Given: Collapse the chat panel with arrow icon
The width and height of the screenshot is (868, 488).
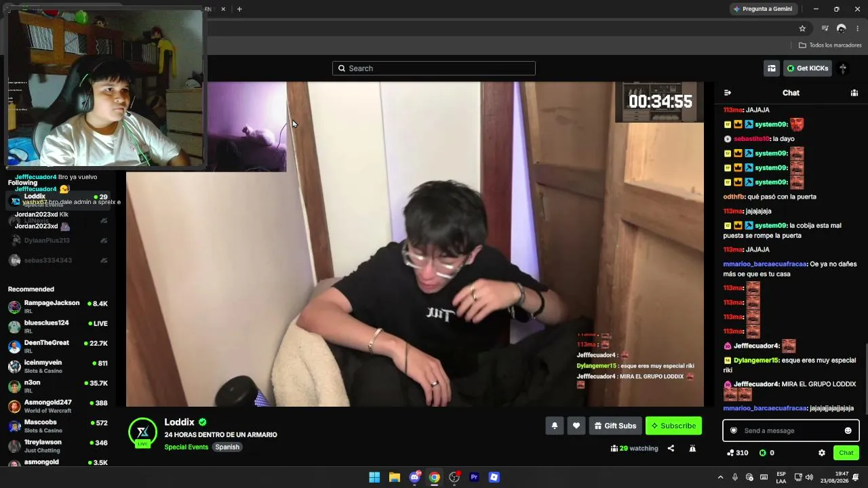Looking at the screenshot, I should pos(728,93).
